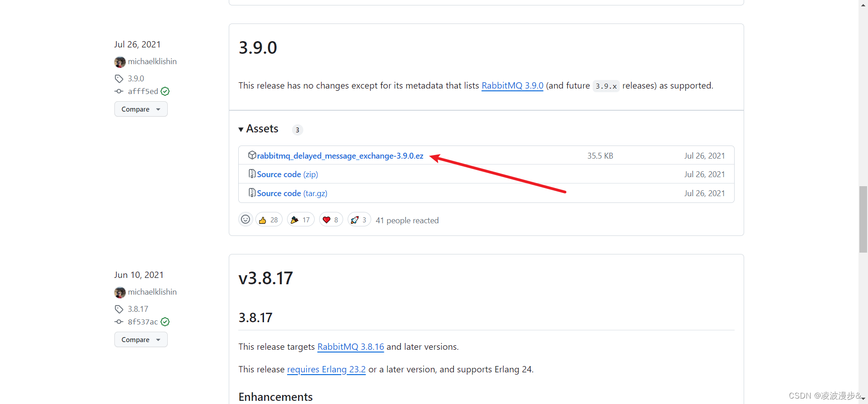The width and height of the screenshot is (868, 404).
Task: React with party popper (17)
Action: (x=301, y=220)
